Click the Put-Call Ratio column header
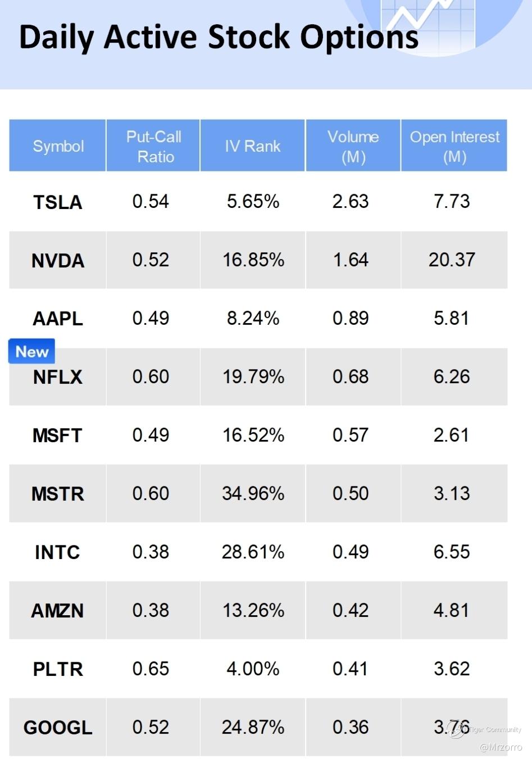This screenshot has width=532, height=759. click(x=153, y=146)
